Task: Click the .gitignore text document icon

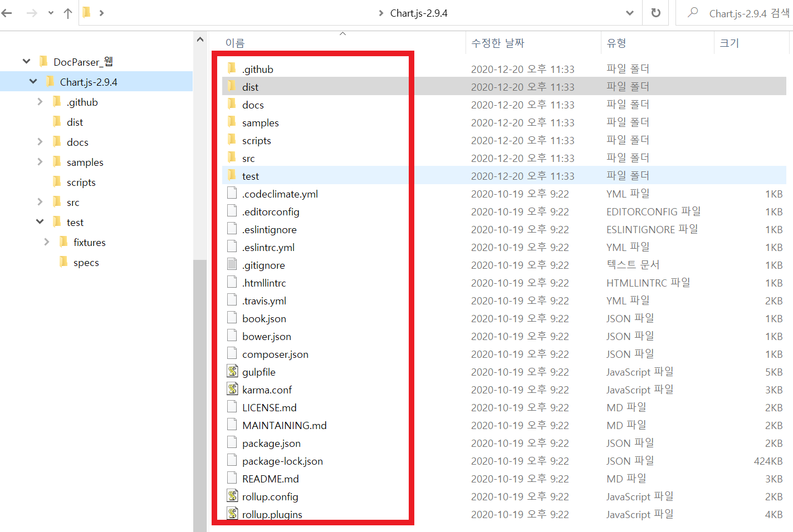Action: point(232,264)
